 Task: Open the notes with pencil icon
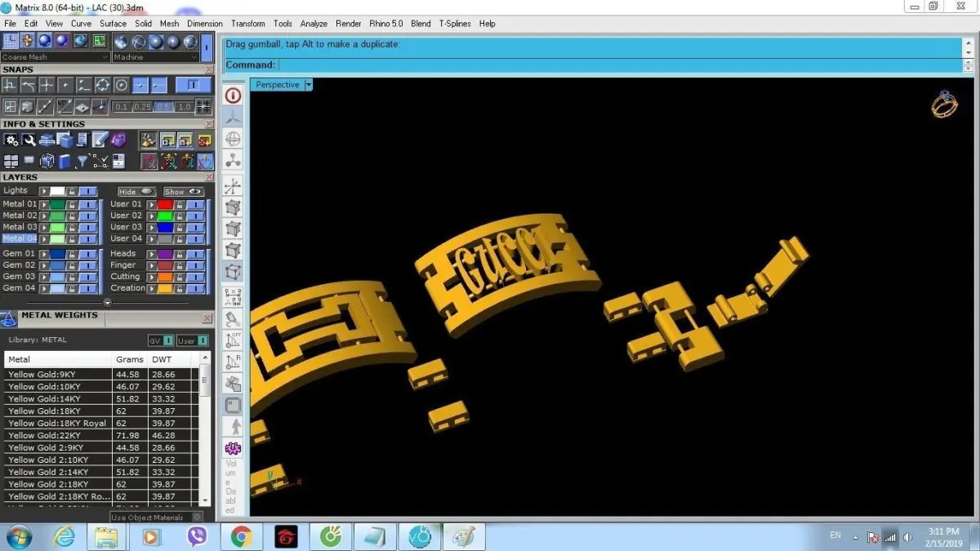point(100,140)
